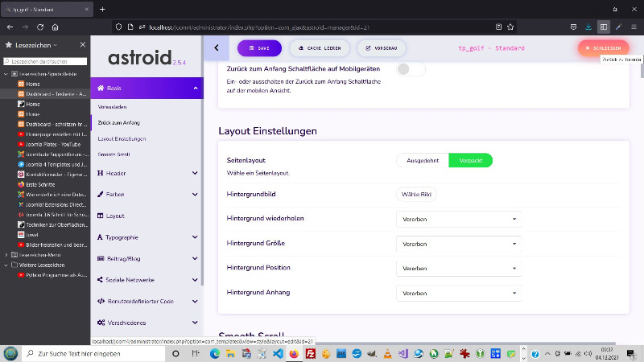Expand the Farben section

tap(147, 195)
